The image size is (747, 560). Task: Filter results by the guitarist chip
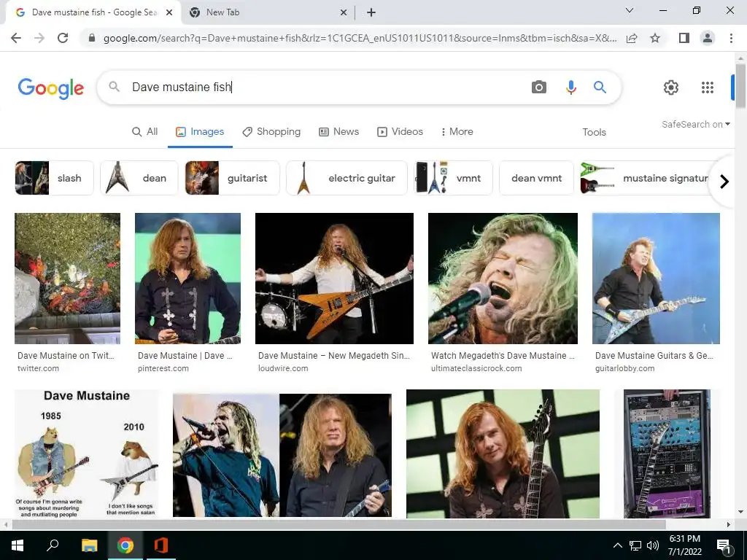coord(232,178)
